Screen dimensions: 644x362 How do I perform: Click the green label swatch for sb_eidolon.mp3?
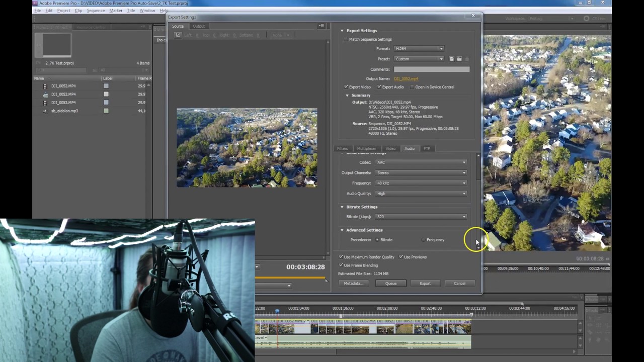(106, 111)
